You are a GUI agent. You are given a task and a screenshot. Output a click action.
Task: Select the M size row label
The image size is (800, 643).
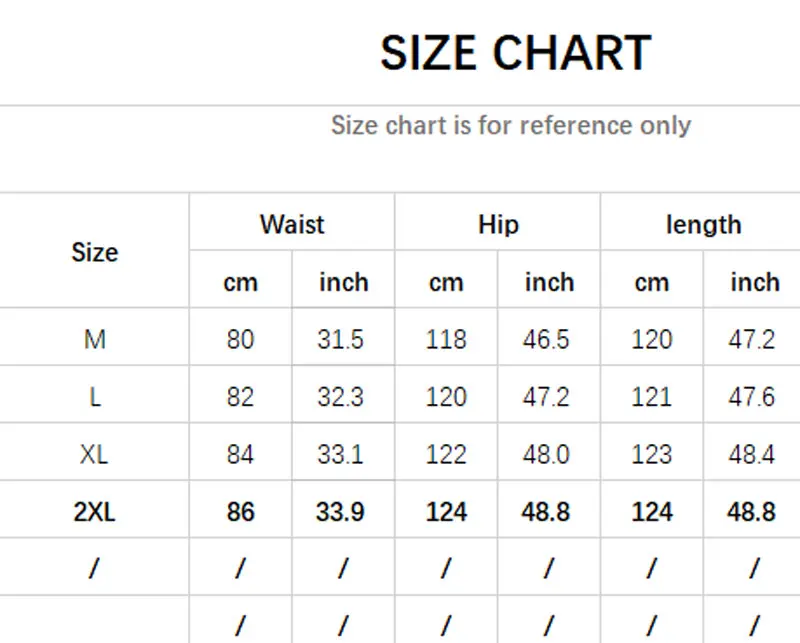coord(95,340)
